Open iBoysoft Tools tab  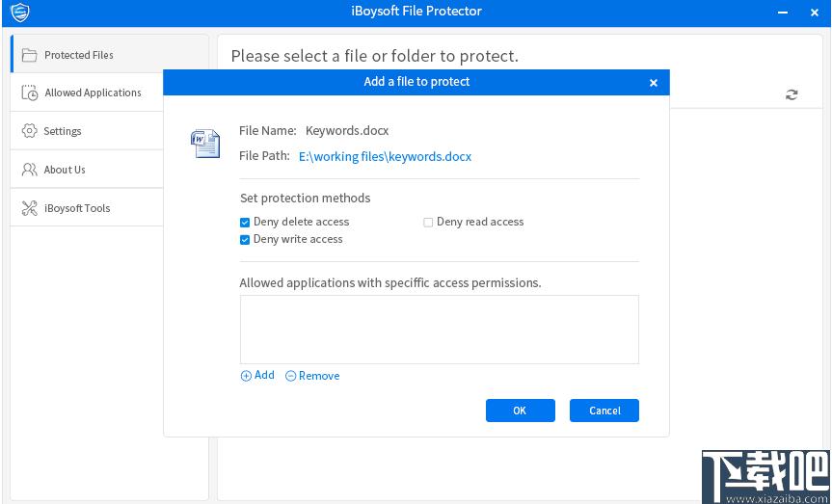point(87,208)
